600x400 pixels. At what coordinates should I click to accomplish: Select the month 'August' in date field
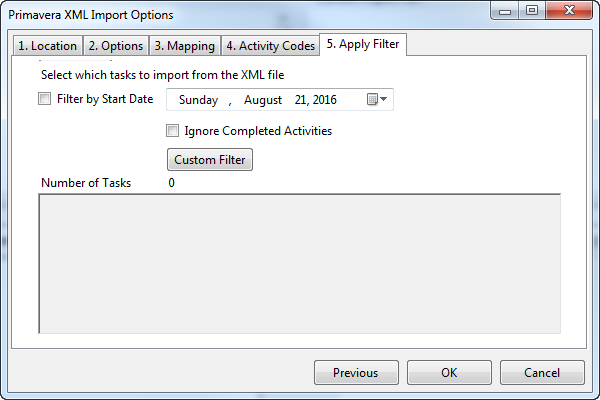[263, 100]
